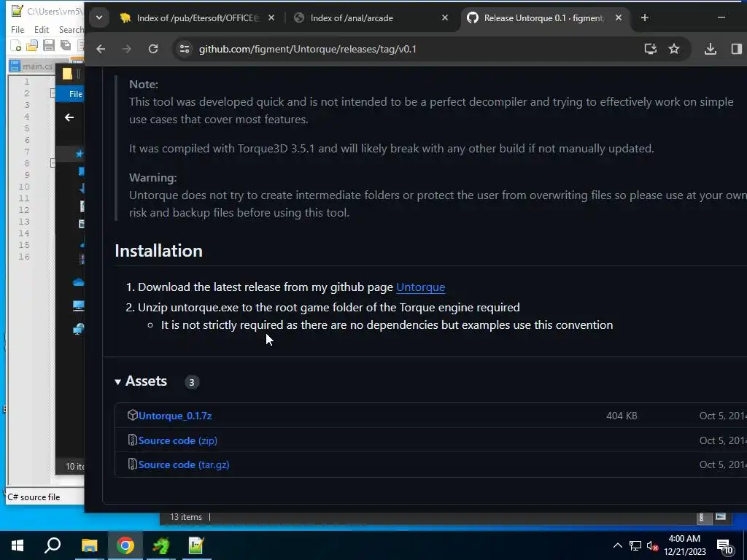Toggle Chrome side panel icon
Image resolution: width=747 pixels, height=560 pixels.
[737, 49]
